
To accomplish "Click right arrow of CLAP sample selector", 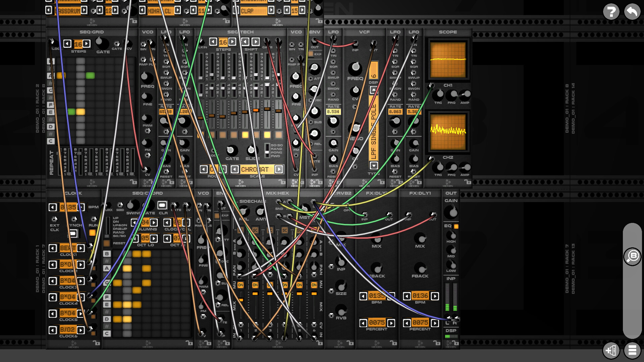I will (x=271, y=10).
